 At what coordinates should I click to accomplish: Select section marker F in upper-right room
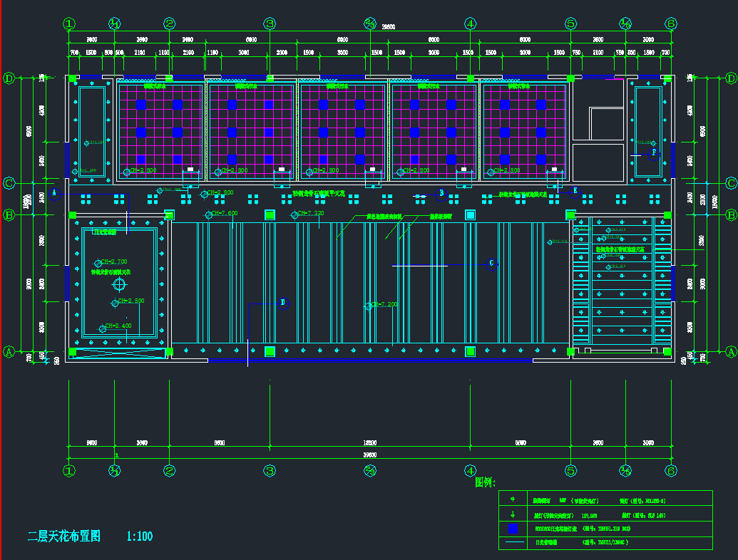click(654, 152)
